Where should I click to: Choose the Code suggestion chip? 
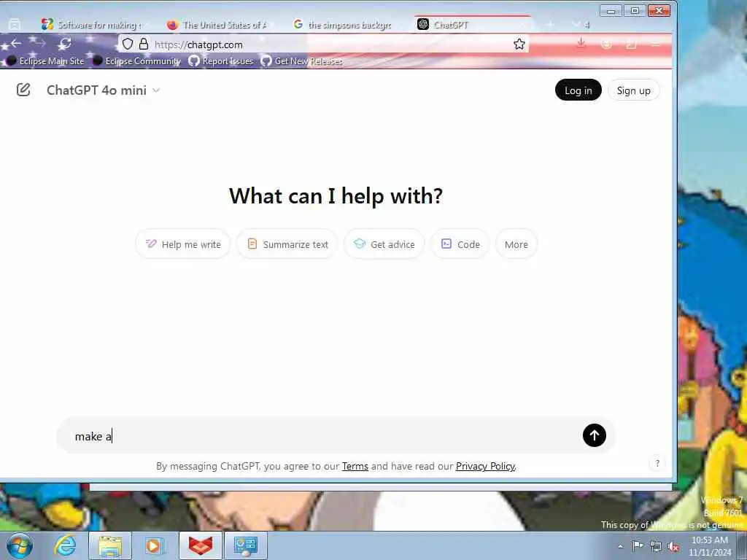pyautogui.click(x=460, y=244)
